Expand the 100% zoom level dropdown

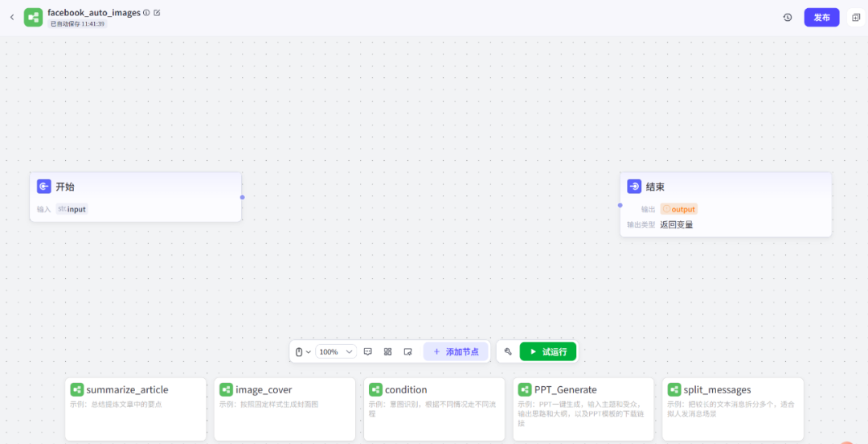[336, 351]
